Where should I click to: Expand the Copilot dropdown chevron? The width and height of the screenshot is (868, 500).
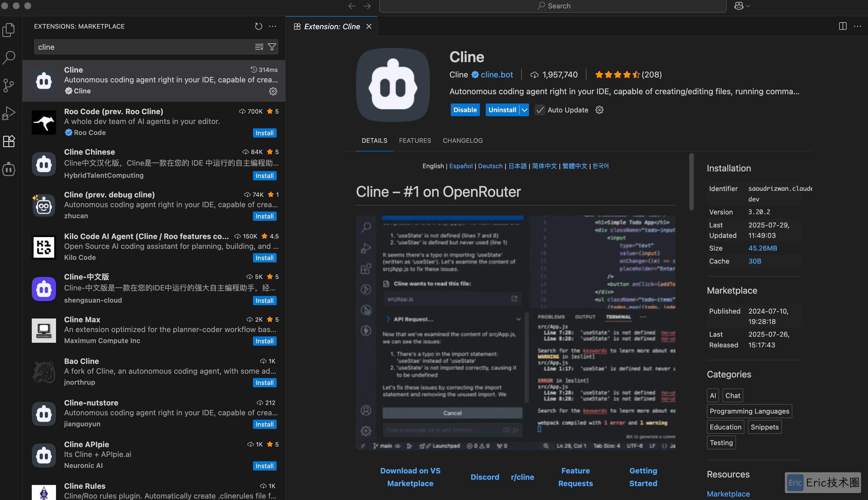coord(749,6)
